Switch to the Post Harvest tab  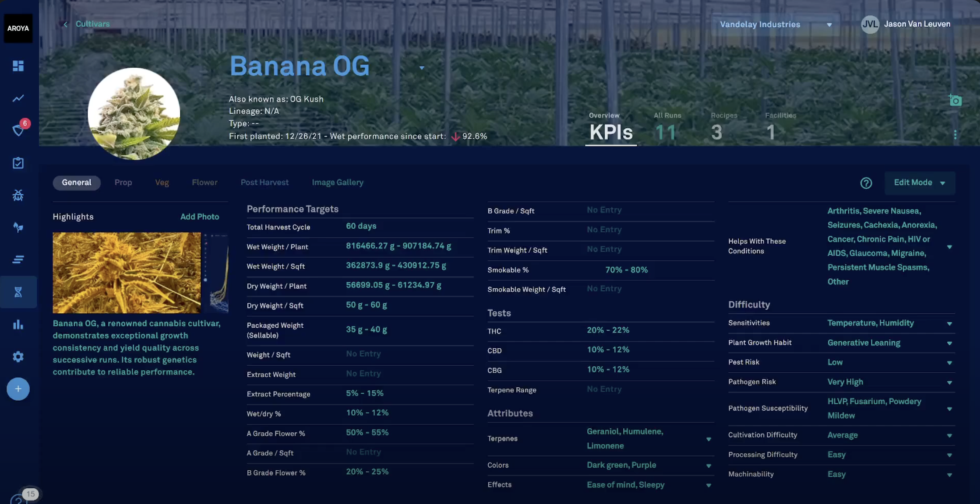coord(264,182)
